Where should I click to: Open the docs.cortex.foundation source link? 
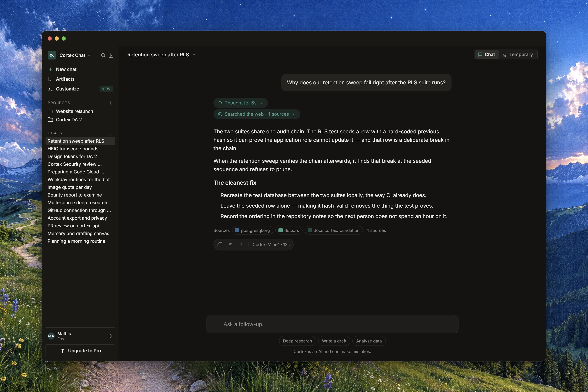(x=334, y=230)
